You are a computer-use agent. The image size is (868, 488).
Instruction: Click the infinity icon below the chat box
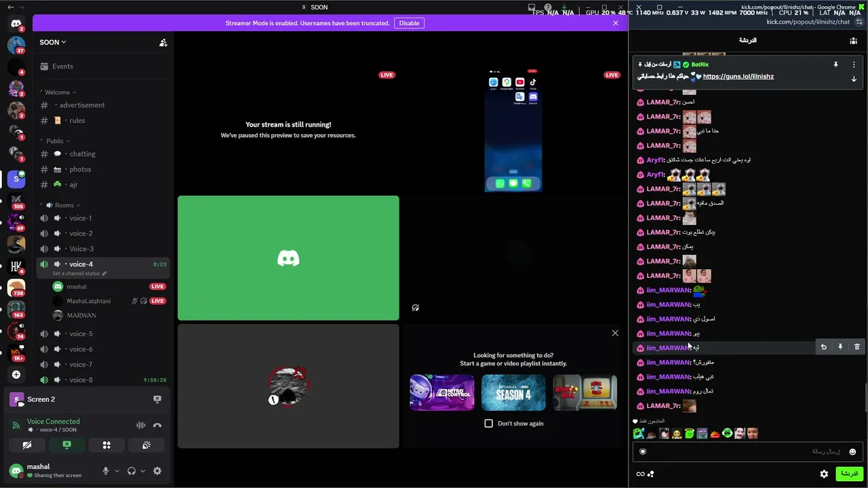tap(640, 474)
